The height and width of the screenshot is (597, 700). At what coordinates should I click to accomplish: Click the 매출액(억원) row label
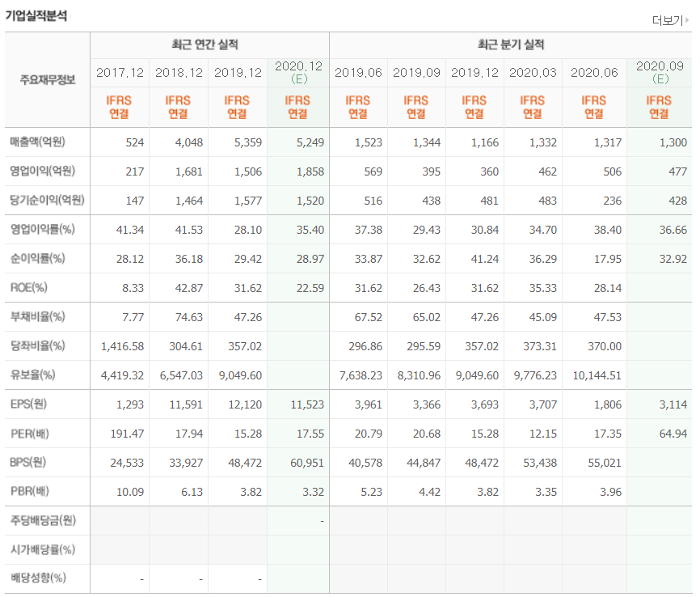tap(37, 142)
